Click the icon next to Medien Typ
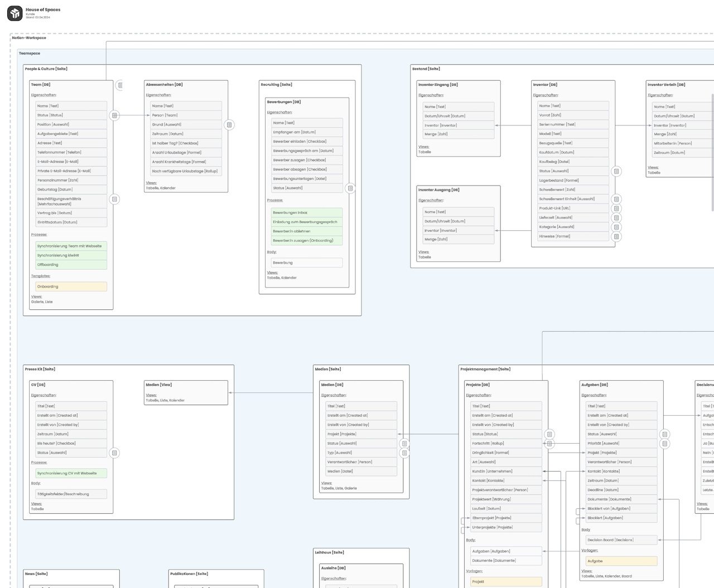The width and height of the screenshot is (714, 588). [x=404, y=453]
